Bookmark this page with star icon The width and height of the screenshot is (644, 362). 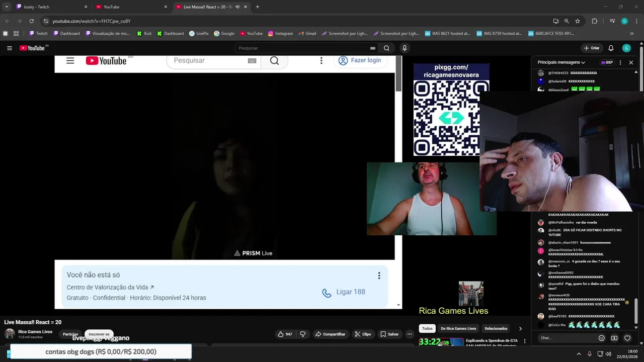(578, 21)
